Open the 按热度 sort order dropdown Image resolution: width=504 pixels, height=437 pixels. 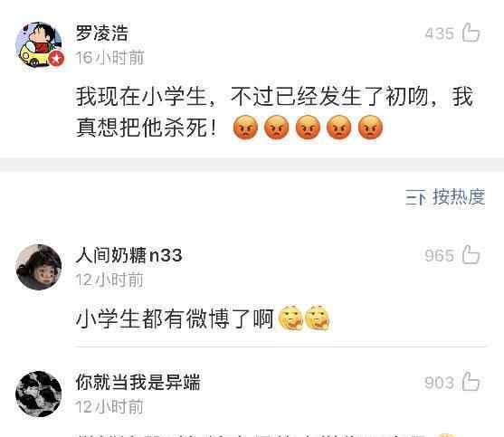click(445, 197)
